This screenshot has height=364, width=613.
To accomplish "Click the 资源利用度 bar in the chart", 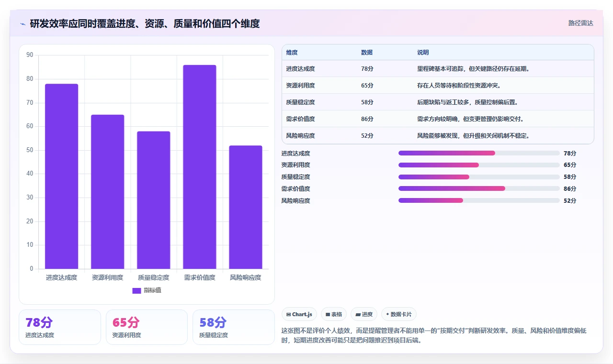I will [108, 192].
